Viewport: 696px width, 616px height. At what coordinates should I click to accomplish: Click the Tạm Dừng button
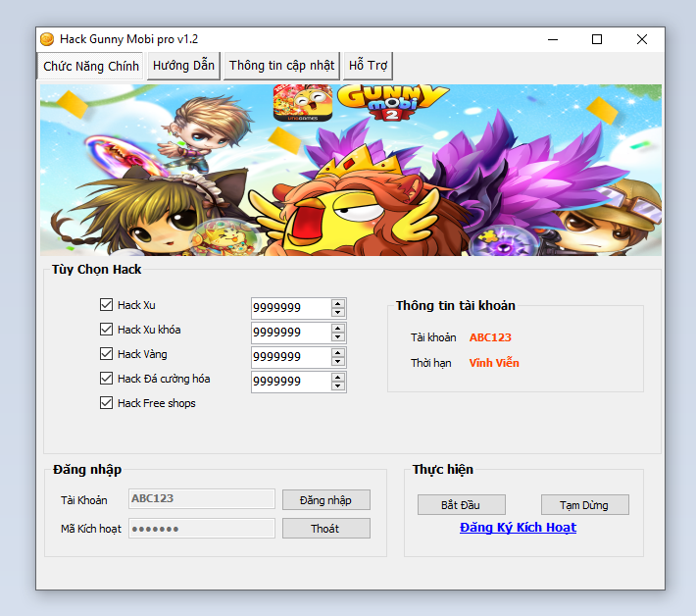[584, 505]
